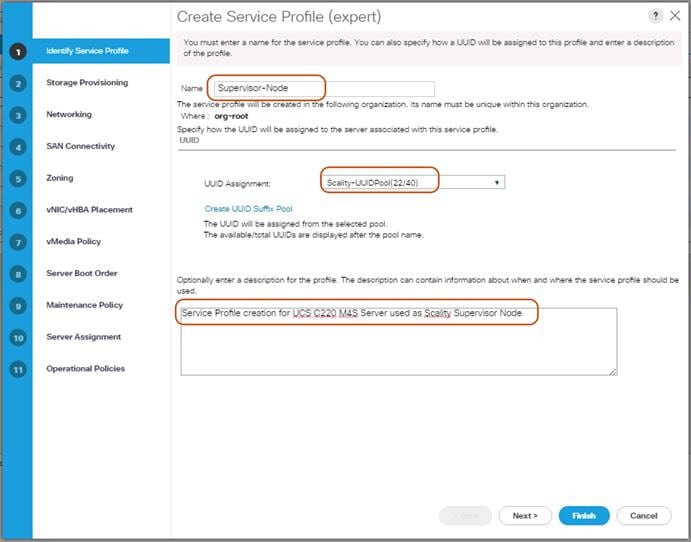691x542 pixels.
Task: Click the step 11 number circle
Action: point(17,370)
